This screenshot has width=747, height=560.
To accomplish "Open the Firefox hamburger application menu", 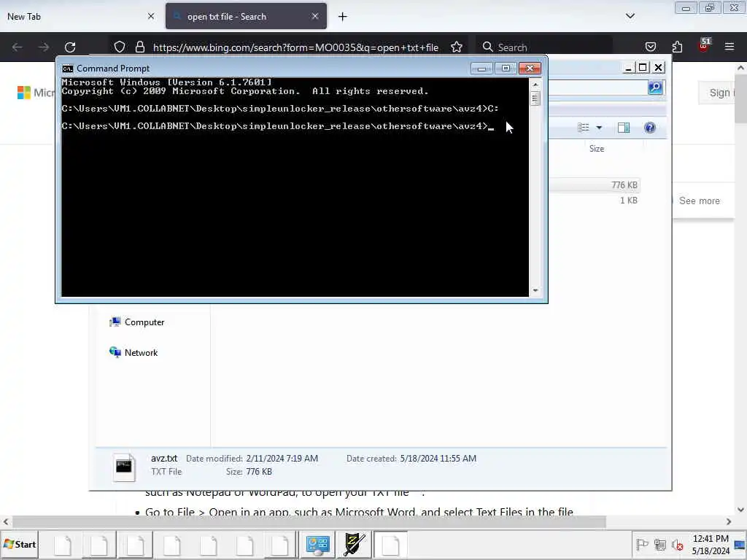I will tap(729, 47).
